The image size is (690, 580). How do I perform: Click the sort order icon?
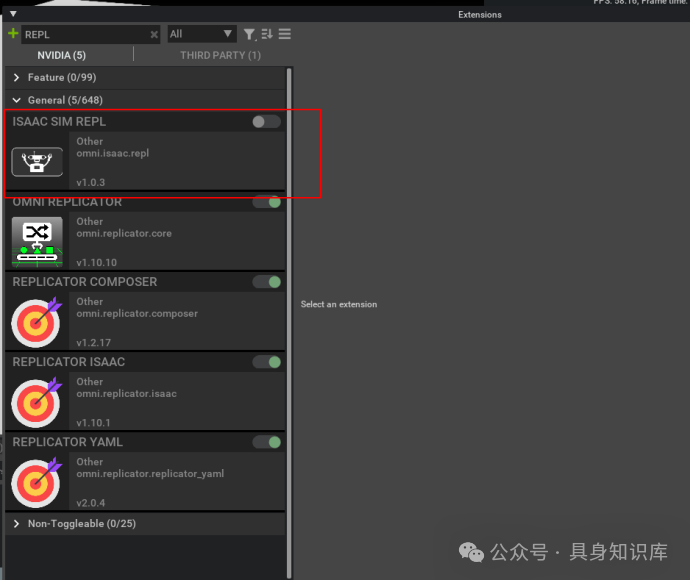pyautogui.click(x=267, y=35)
